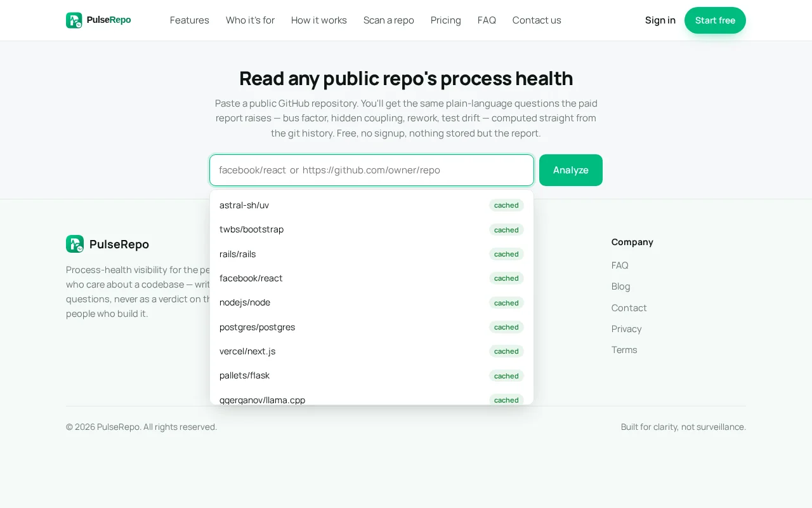
Task: Open the Privacy footer link
Action: (627, 329)
